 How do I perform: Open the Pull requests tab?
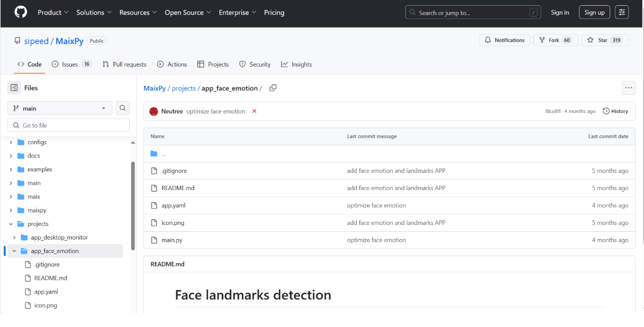click(x=124, y=65)
